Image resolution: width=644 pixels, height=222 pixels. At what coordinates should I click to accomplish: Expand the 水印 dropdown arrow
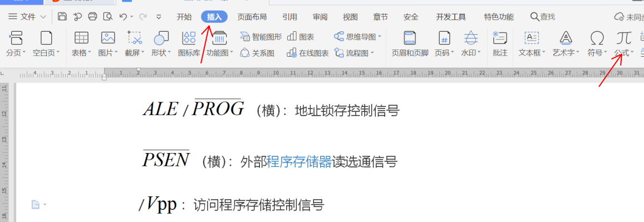[x=479, y=52]
